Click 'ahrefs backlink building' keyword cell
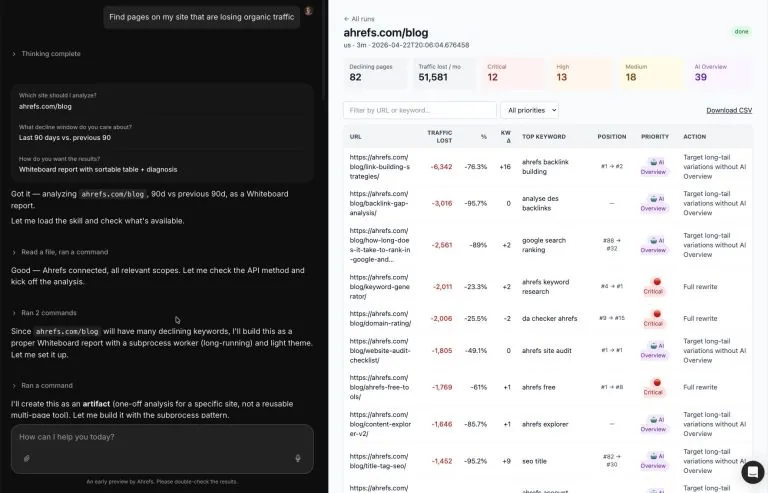The width and height of the screenshot is (768, 493). pos(545,167)
